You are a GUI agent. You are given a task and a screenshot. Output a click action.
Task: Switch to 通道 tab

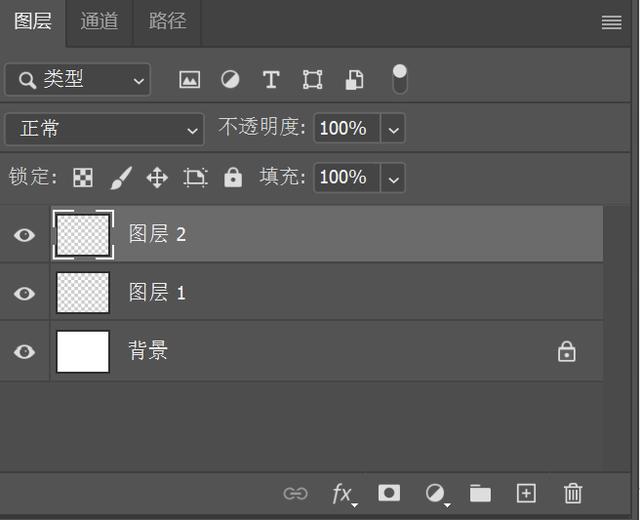point(99,21)
